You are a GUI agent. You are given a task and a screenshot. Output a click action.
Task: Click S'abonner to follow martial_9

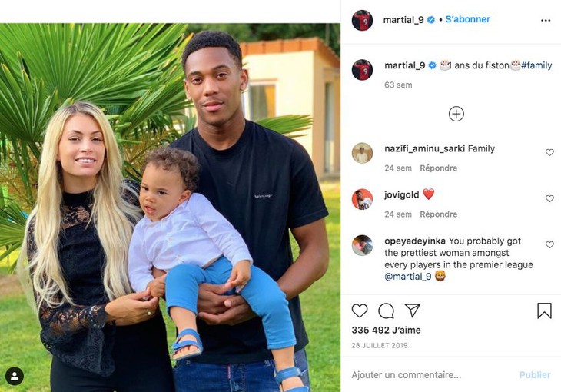click(x=467, y=19)
